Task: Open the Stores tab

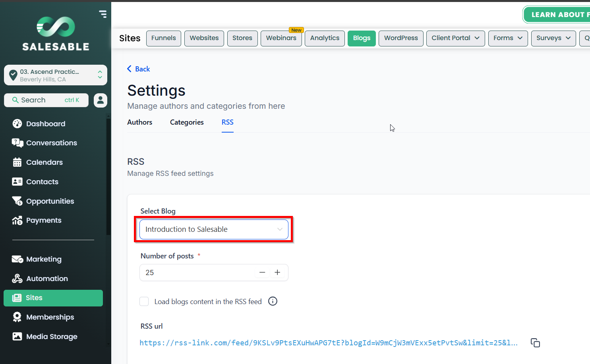Action: (x=242, y=39)
